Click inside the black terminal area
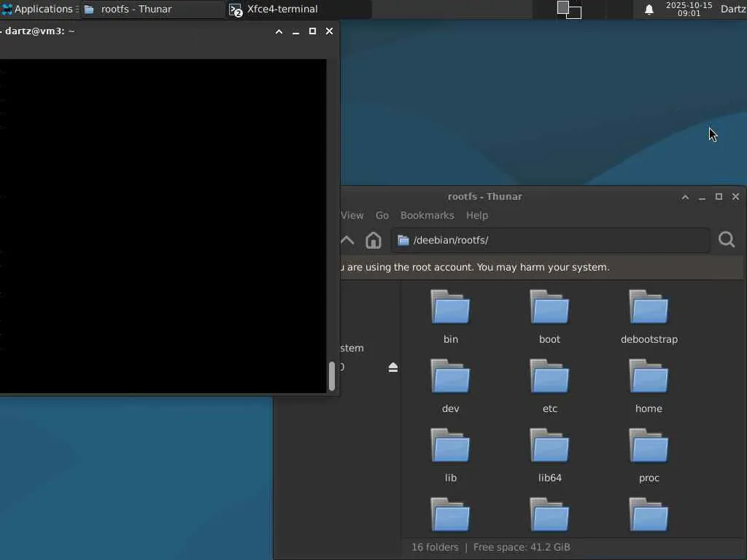The height and width of the screenshot is (560, 747). point(163,226)
